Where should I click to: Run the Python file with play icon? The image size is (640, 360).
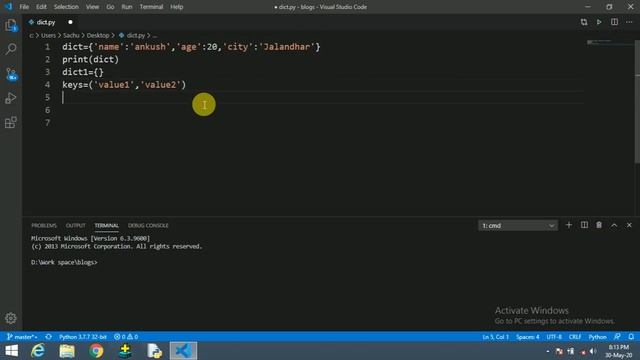pyautogui.click(x=599, y=22)
